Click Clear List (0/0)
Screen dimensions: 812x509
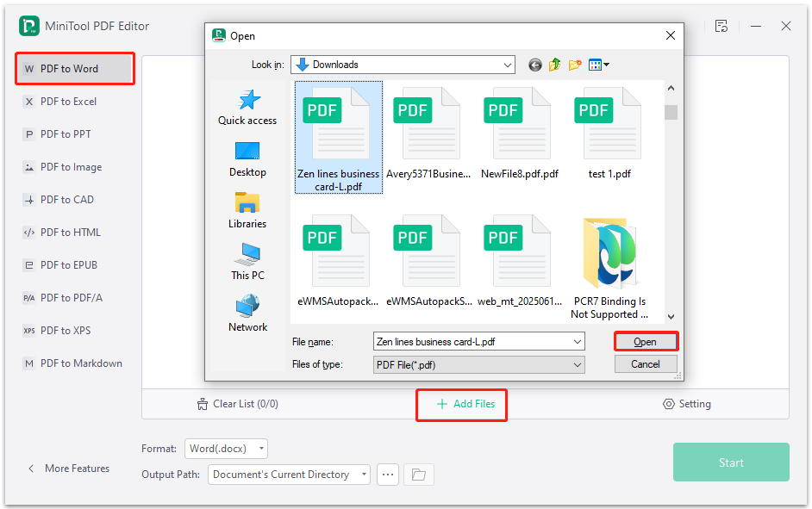click(238, 404)
